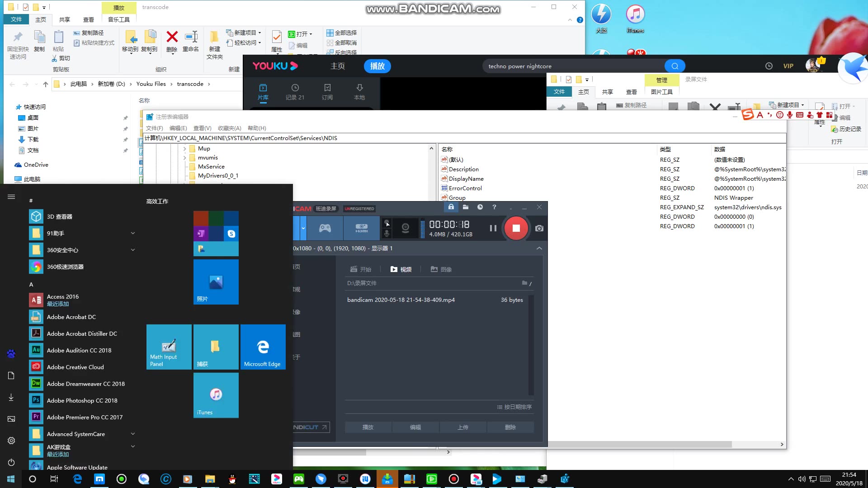Click Bandicam's 删除 button
The width and height of the screenshot is (868, 488).
point(510,427)
